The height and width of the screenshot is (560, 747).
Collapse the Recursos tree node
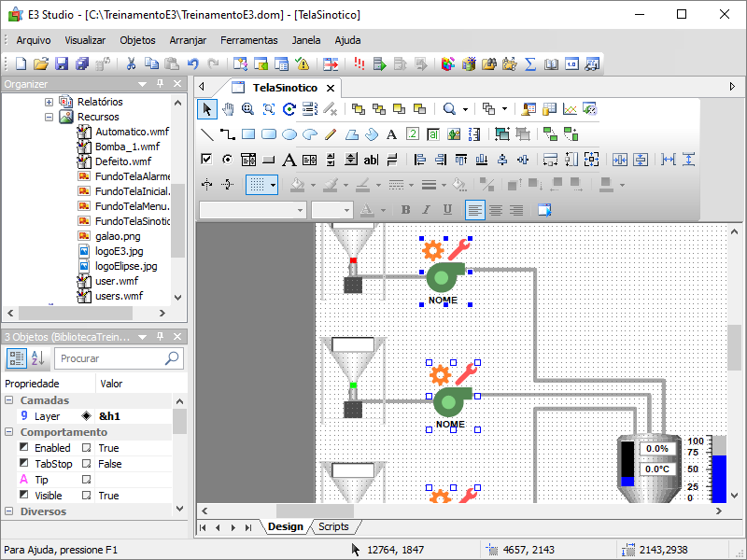point(49,117)
